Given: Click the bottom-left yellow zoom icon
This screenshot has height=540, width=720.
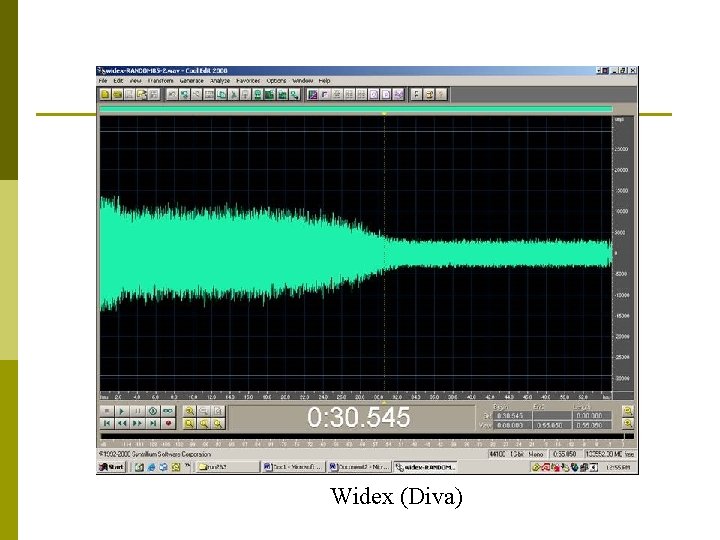Looking at the screenshot, I should tap(189, 423).
